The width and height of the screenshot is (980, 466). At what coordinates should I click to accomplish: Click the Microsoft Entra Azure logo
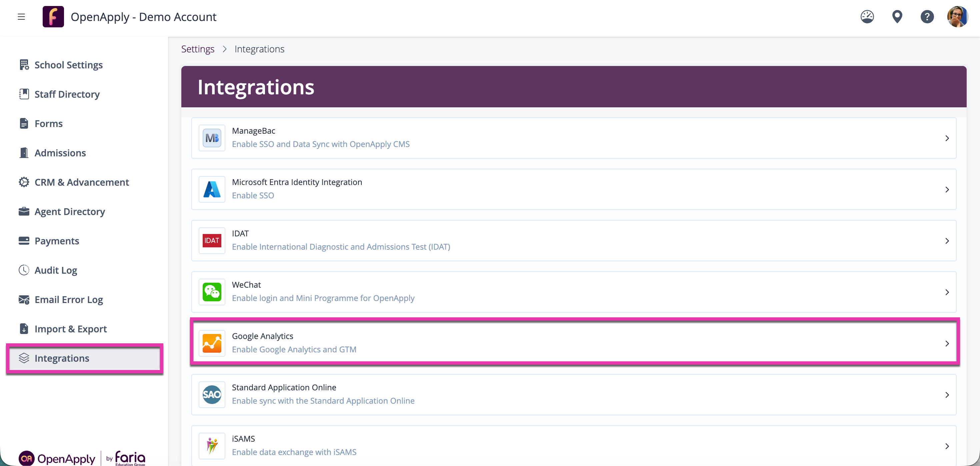212,189
